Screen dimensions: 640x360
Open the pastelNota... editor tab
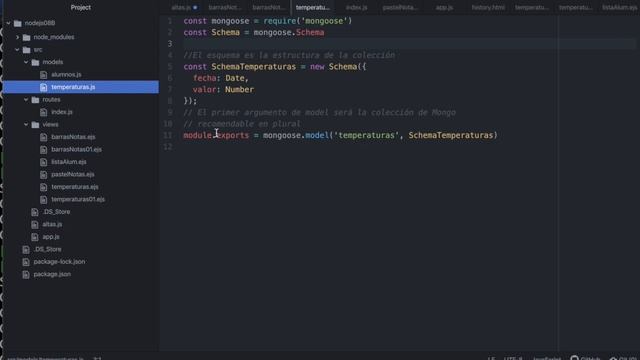coord(400,7)
